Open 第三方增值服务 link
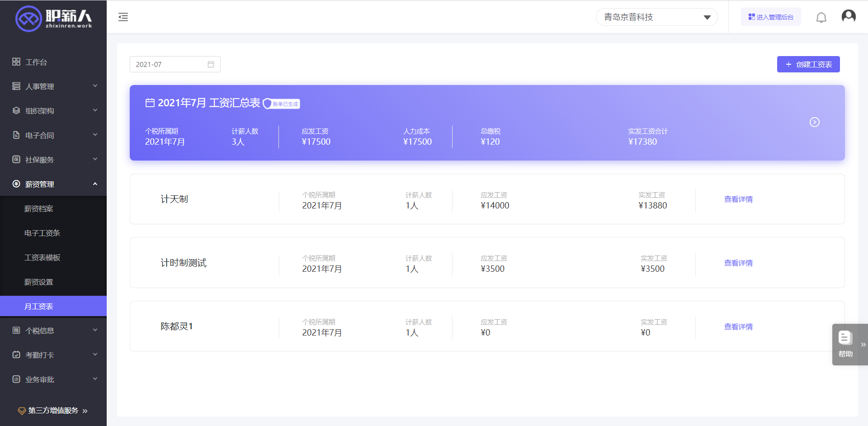The width and height of the screenshot is (868, 426). click(53, 411)
